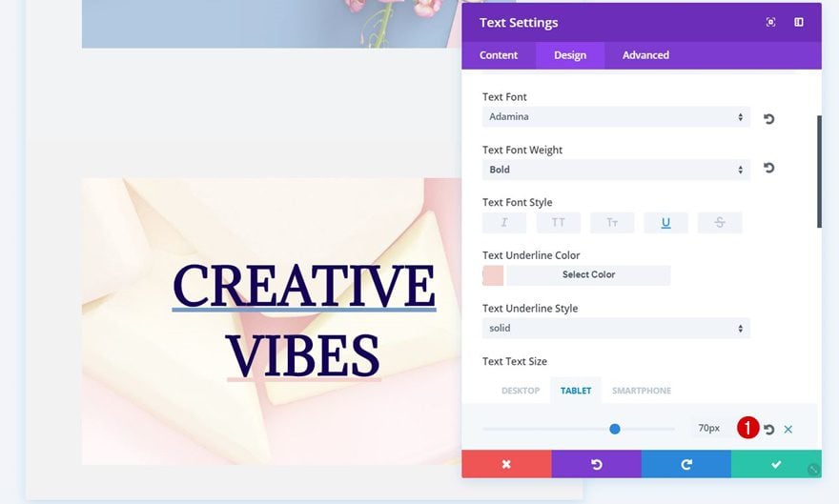Reset the Text Font setting

pyautogui.click(x=768, y=119)
